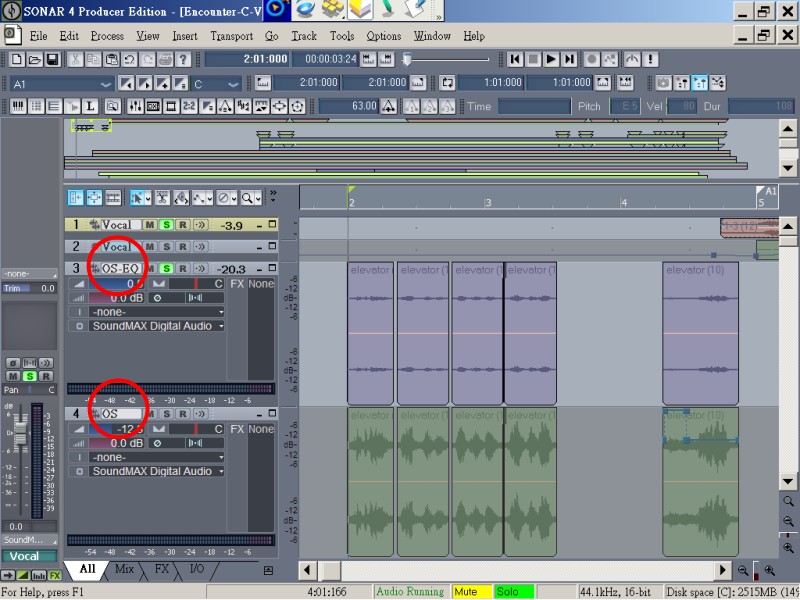Open track 4 input -none- dropdown

220,457
